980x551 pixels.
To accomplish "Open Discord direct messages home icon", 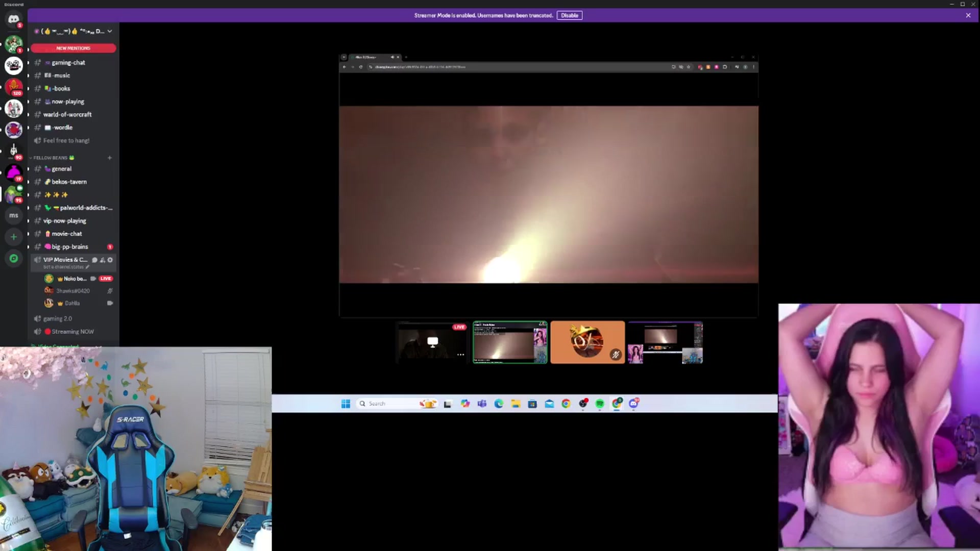I will click(14, 19).
